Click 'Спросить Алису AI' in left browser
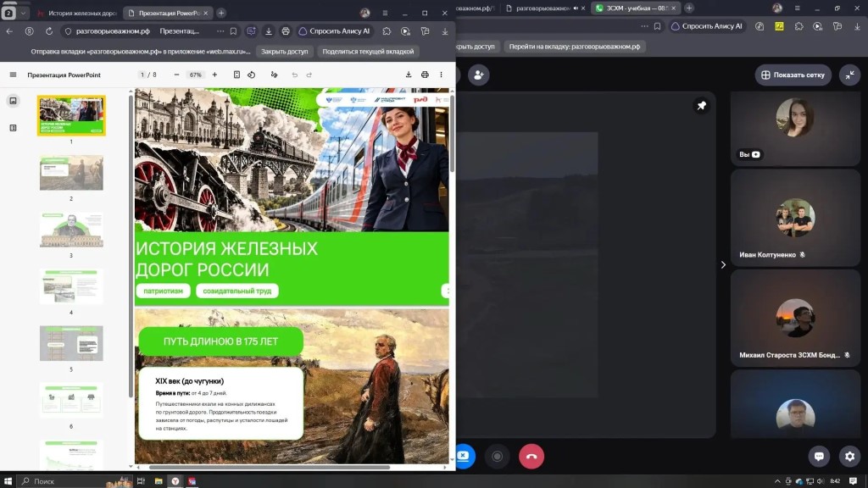The height and width of the screenshot is (488, 868). 334,31
